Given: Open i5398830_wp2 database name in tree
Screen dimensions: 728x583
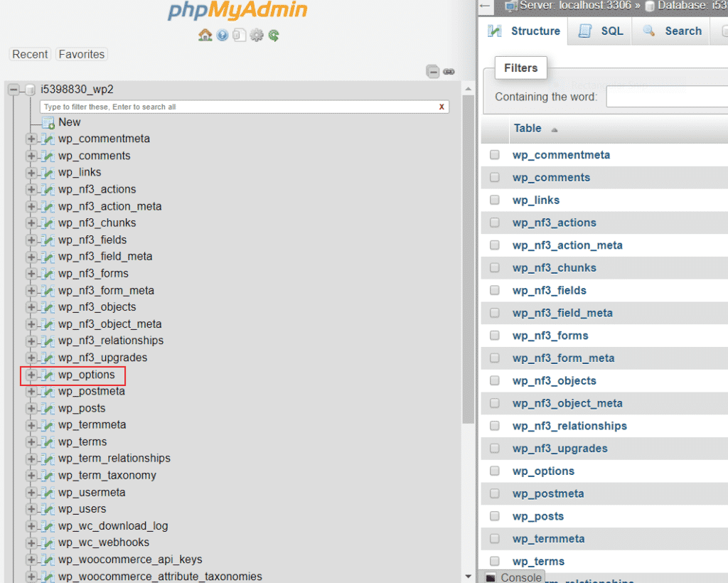Looking at the screenshot, I should 77,89.
